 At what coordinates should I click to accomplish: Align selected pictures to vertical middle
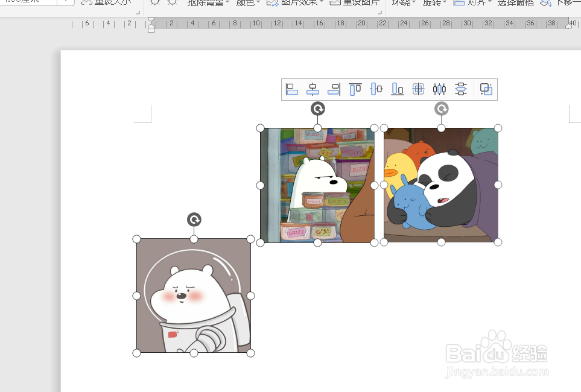pos(376,89)
